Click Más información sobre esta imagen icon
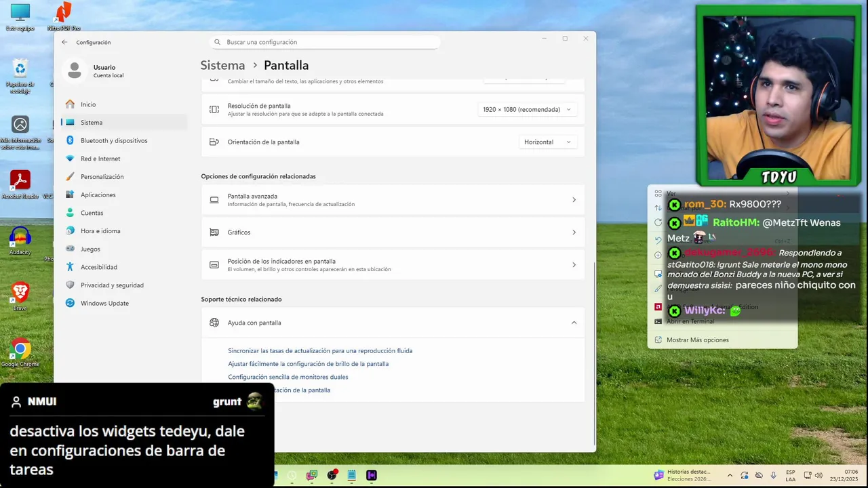Screen dimensions: 868x488 coord(20,131)
